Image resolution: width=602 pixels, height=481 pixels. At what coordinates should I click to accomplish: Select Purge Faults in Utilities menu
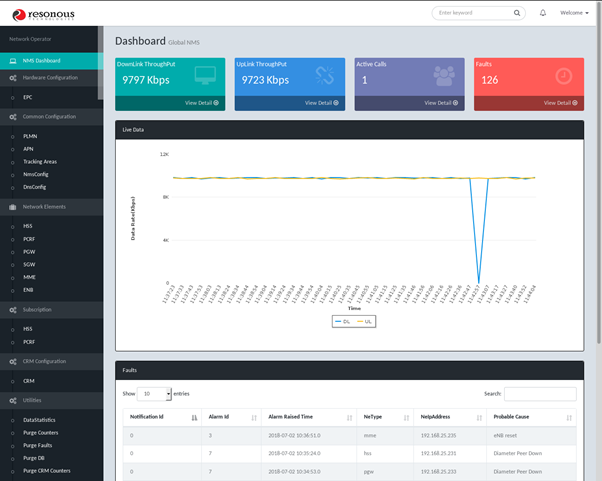[x=37, y=445]
